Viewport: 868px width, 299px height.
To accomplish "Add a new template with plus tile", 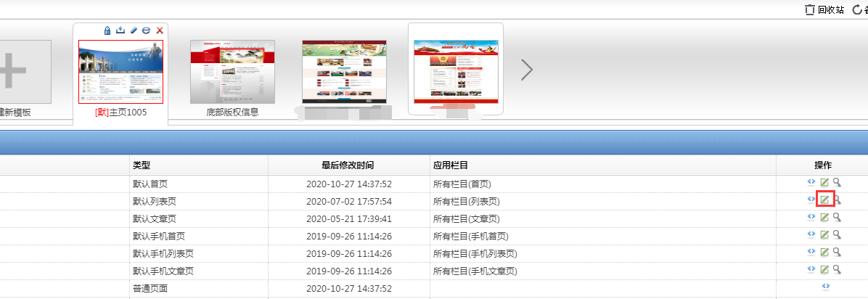I will pos(22,72).
